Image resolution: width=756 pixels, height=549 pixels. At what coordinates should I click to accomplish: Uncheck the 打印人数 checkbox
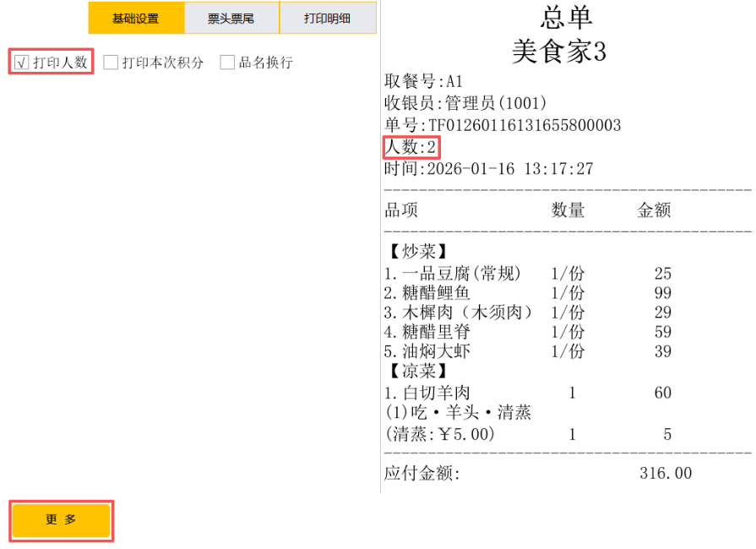pos(23,63)
